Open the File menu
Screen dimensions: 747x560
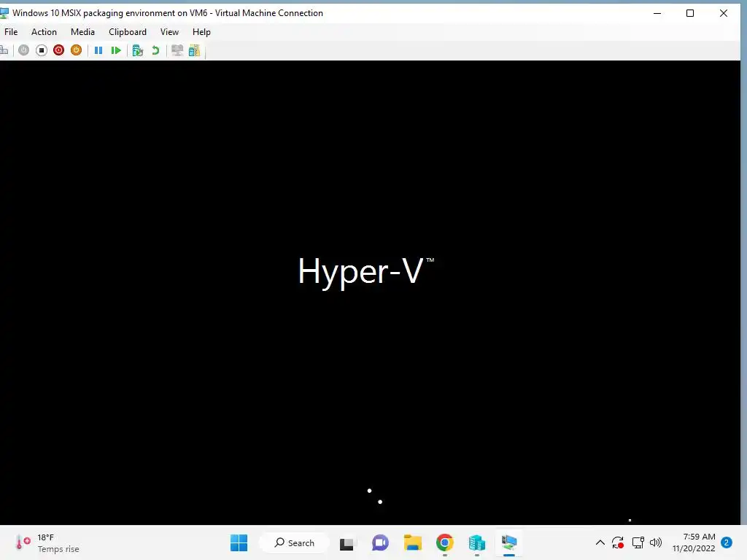point(11,32)
